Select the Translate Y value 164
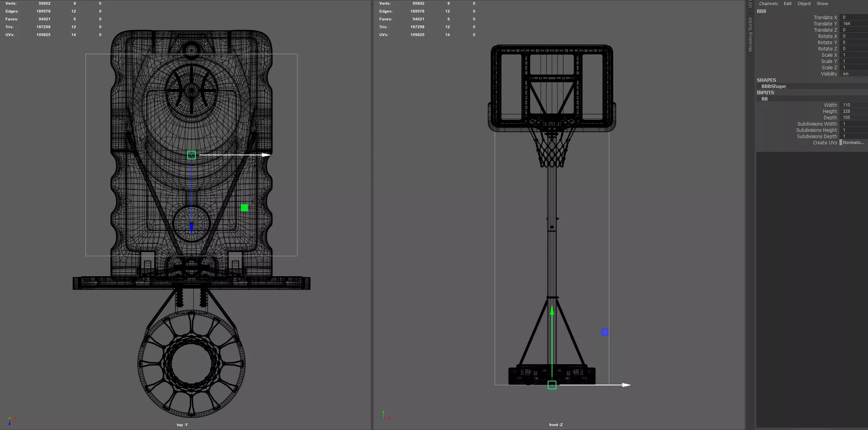Screen dimensions: 868x430 tap(854, 23)
